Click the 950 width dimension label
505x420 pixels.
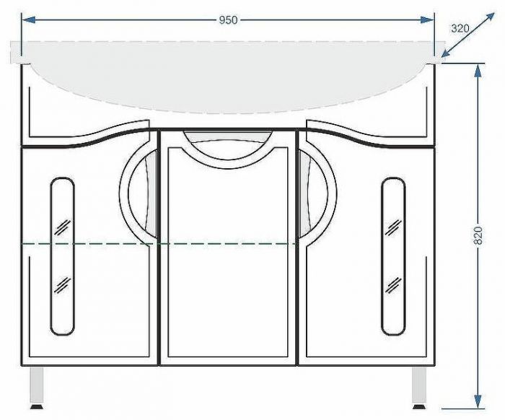[228, 20]
